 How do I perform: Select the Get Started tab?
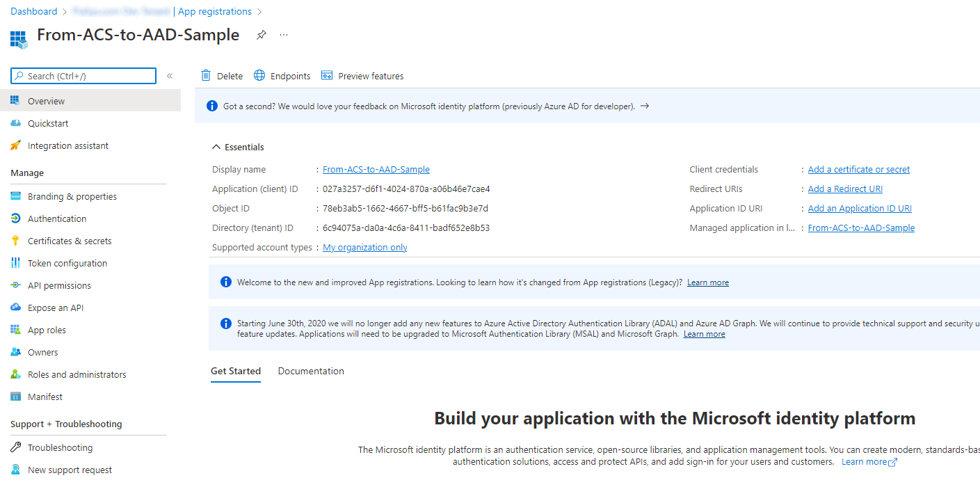(236, 371)
